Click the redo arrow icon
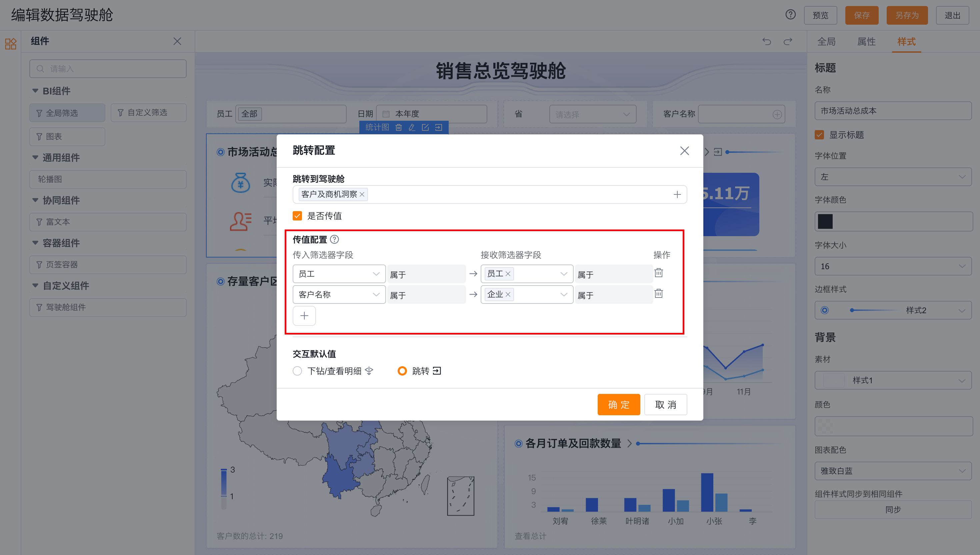This screenshot has width=980, height=555. pos(788,41)
